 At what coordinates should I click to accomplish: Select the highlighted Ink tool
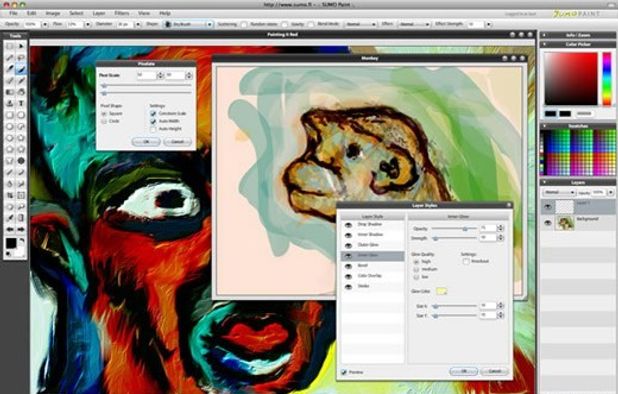pyautogui.click(x=21, y=69)
